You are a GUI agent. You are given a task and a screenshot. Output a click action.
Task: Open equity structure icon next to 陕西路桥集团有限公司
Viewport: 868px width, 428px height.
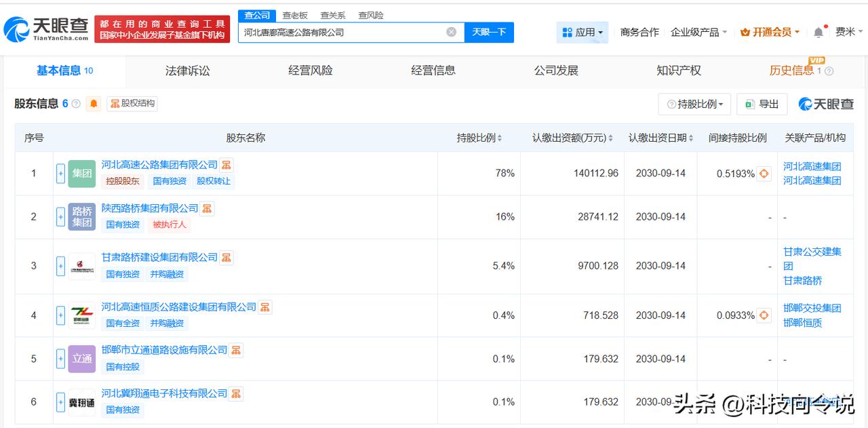[x=207, y=208]
